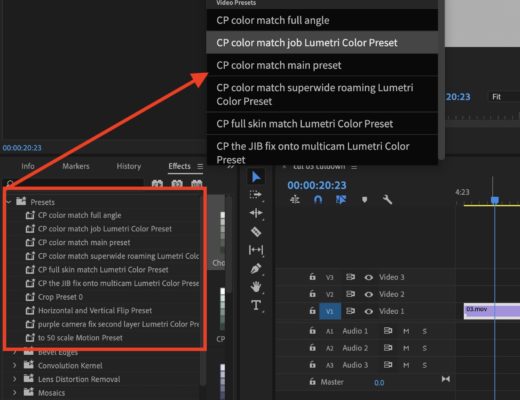Solo Audio 3 track
The width and height of the screenshot is (520, 400).
[424, 365]
